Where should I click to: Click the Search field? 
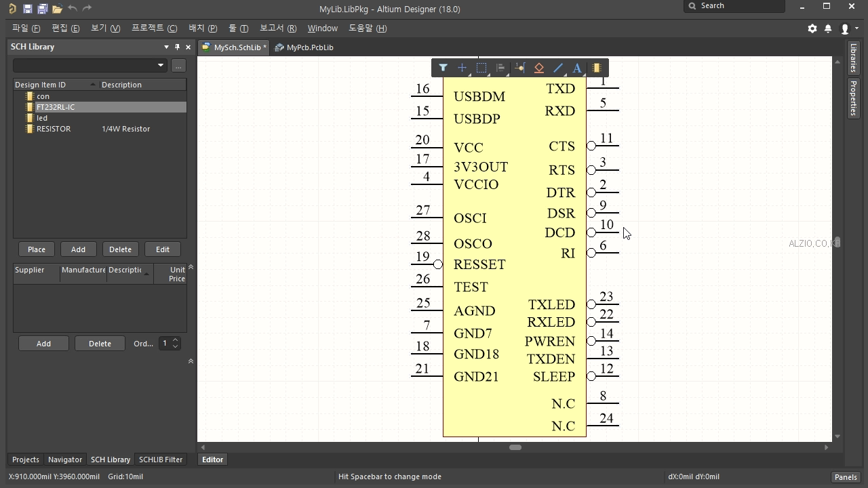tap(734, 6)
